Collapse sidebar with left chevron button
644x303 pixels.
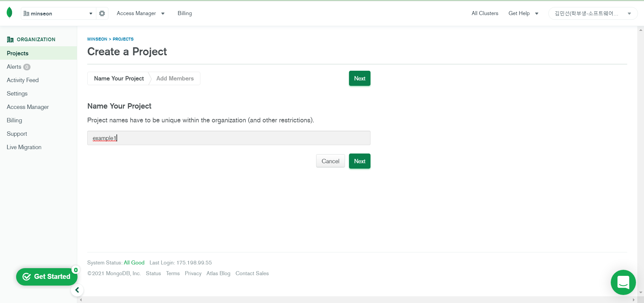tap(77, 290)
